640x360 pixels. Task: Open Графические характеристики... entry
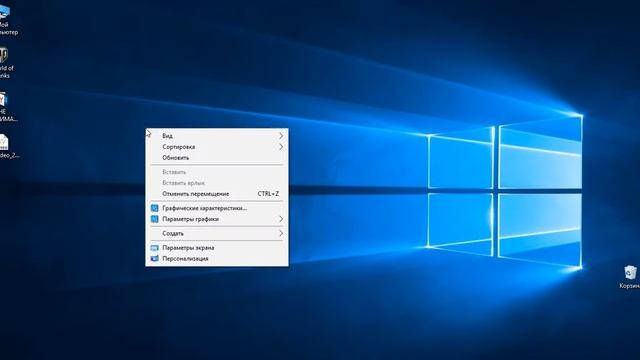coord(217,208)
